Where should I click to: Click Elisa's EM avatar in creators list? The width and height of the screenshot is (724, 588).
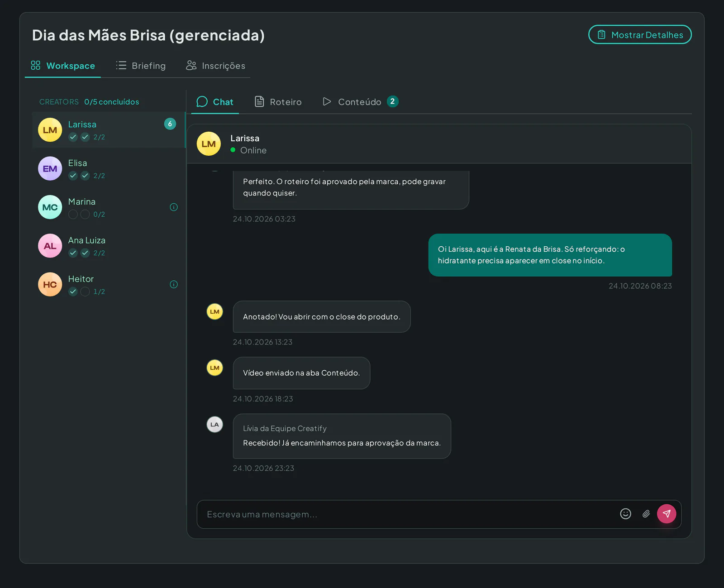50,169
